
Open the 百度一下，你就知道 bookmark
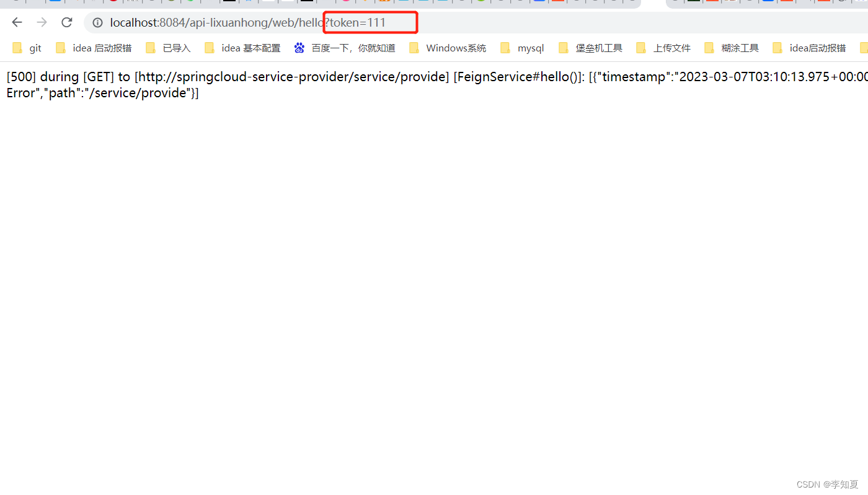coord(353,48)
